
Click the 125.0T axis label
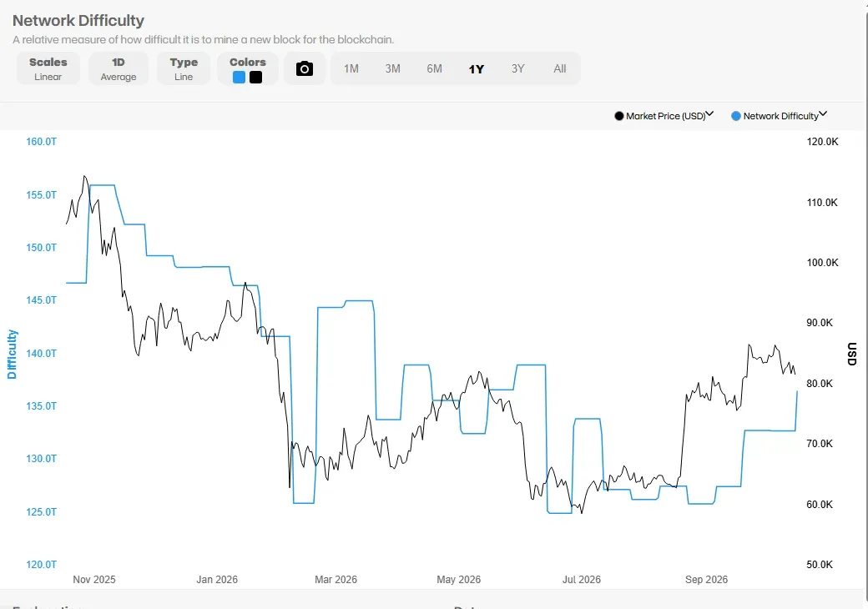(41, 511)
